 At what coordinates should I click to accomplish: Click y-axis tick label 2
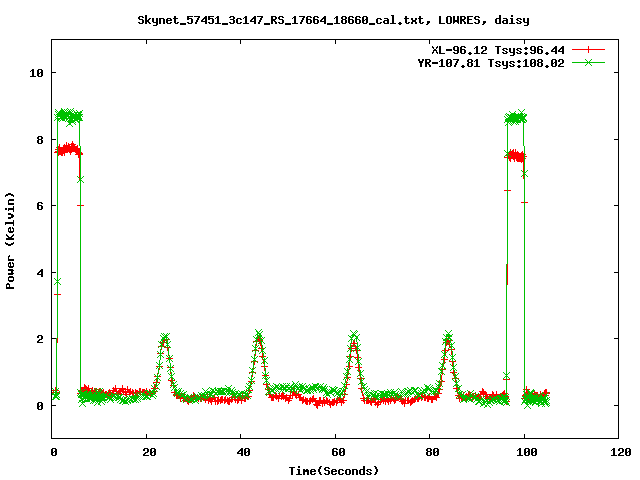click(40, 339)
